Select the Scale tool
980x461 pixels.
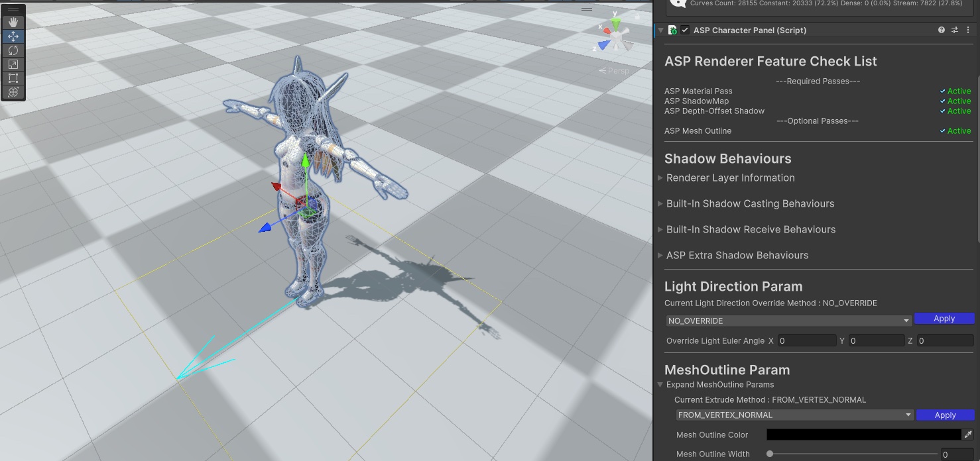pos(13,64)
